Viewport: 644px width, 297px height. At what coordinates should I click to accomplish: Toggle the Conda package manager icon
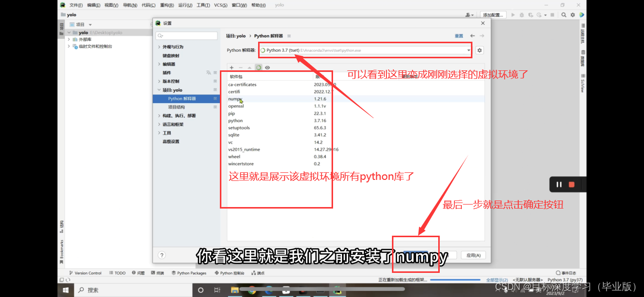tap(259, 67)
